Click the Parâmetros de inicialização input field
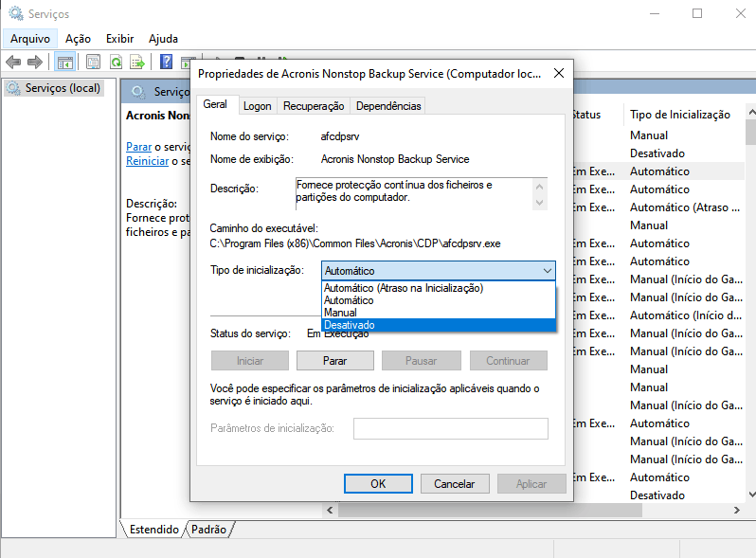 451,428
